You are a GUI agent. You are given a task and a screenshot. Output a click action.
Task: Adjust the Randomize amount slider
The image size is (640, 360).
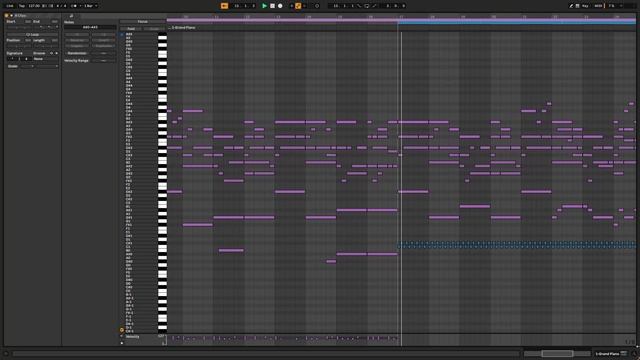point(103,53)
